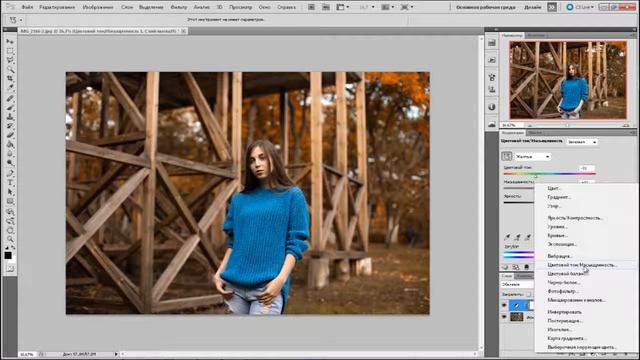Choose Уровни... from the adjustment menu
Image resolution: width=640 pixels, height=360 pixels.
557,227
